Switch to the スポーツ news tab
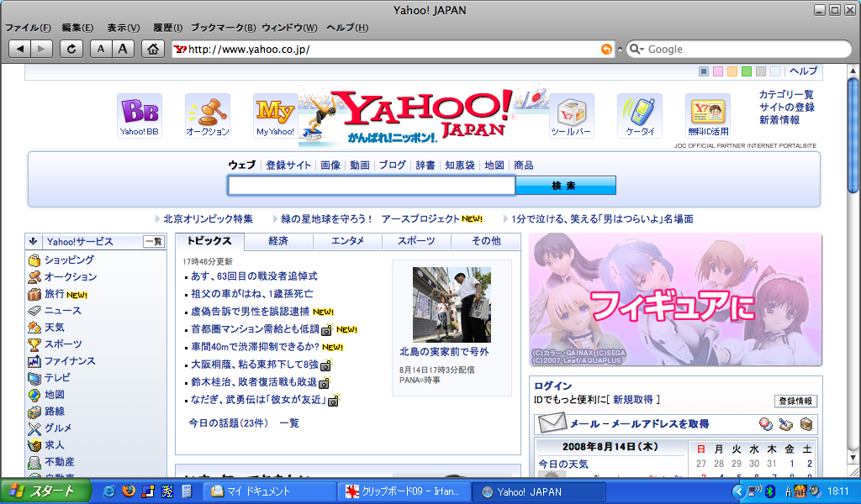 [416, 241]
